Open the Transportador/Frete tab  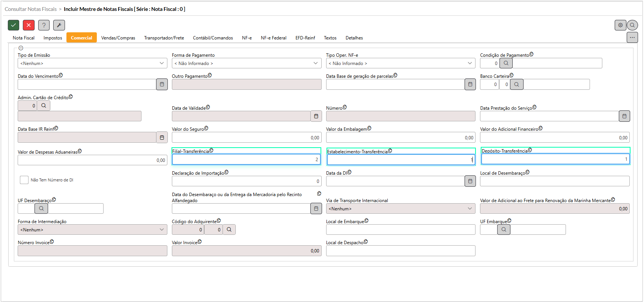point(164,38)
